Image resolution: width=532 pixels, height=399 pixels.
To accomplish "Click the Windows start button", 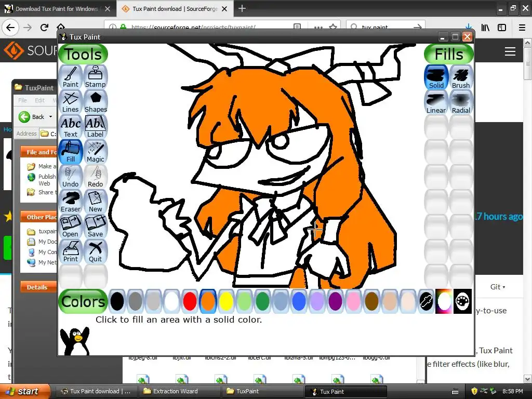I will click(24, 391).
